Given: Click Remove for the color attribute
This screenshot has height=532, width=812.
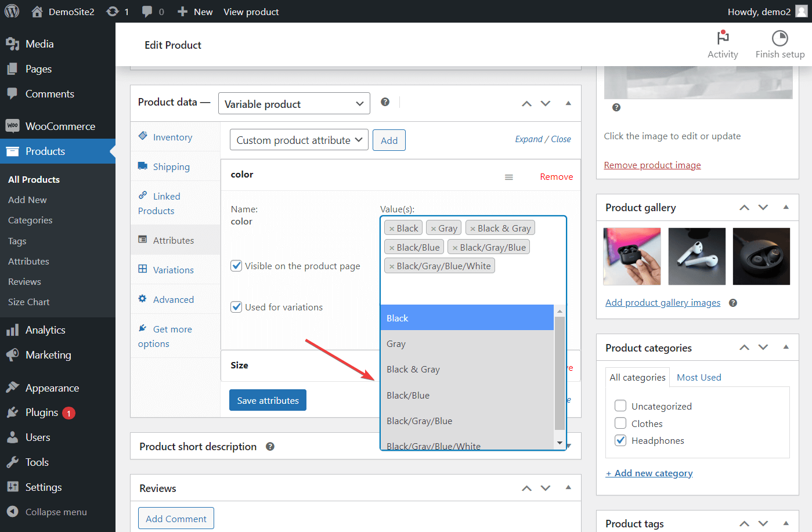Looking at the screenshot, I should click(x=556, y=177).
